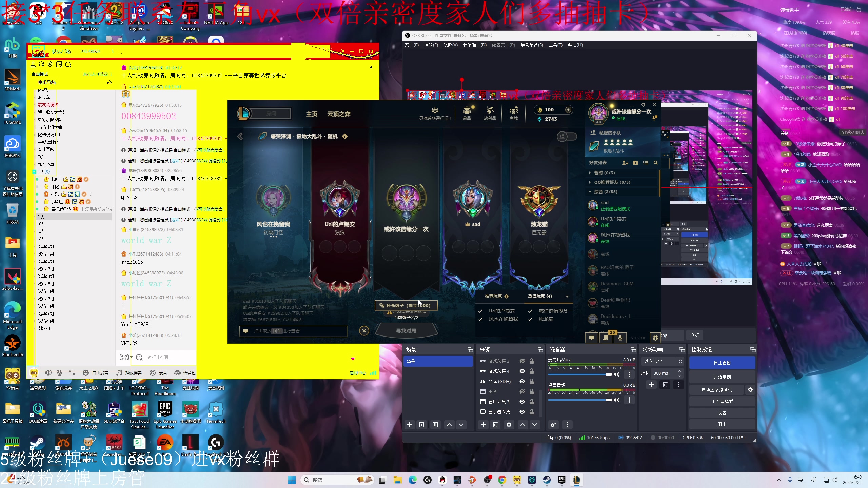This screenshot has height=488, width=868.
Task: Expand the QQ推荐好友 (0/5) group
Action: 590,182
